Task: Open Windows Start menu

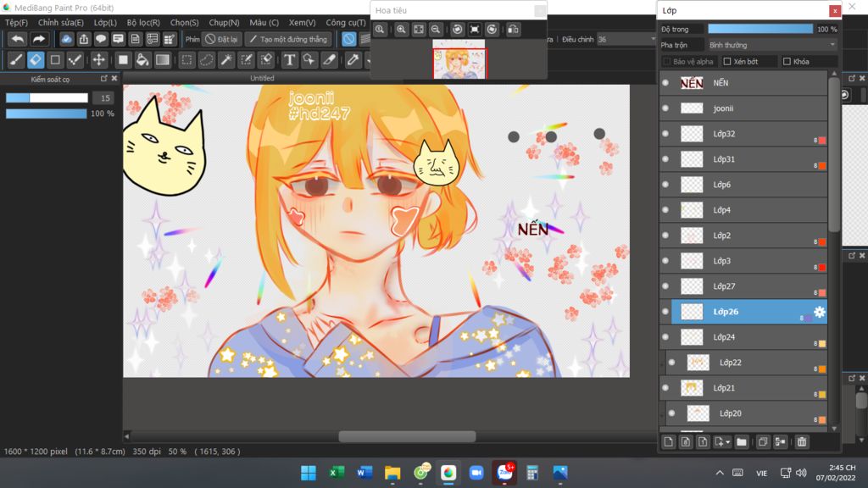Action: tap(309, 473)
